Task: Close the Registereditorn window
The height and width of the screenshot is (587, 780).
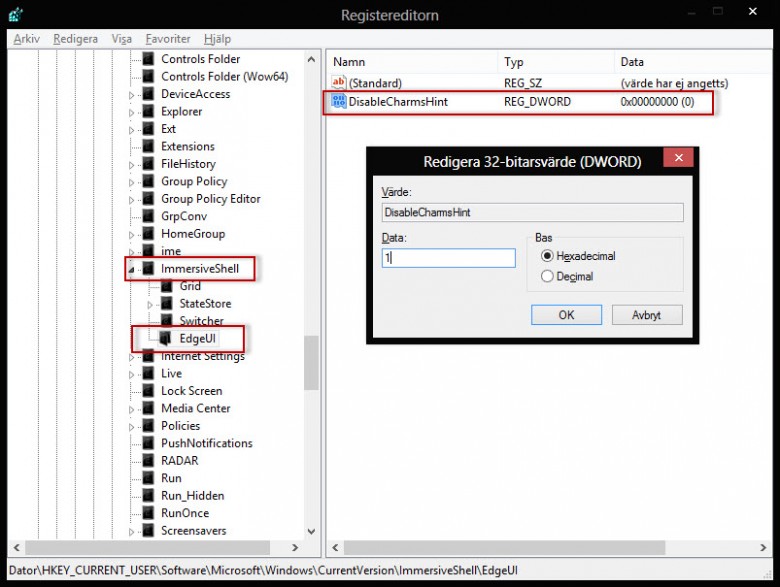Action: point(753,11)
